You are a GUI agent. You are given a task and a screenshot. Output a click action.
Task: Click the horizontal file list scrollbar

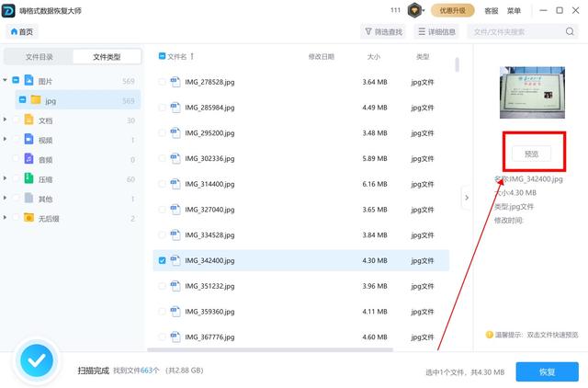coord(270,349)
